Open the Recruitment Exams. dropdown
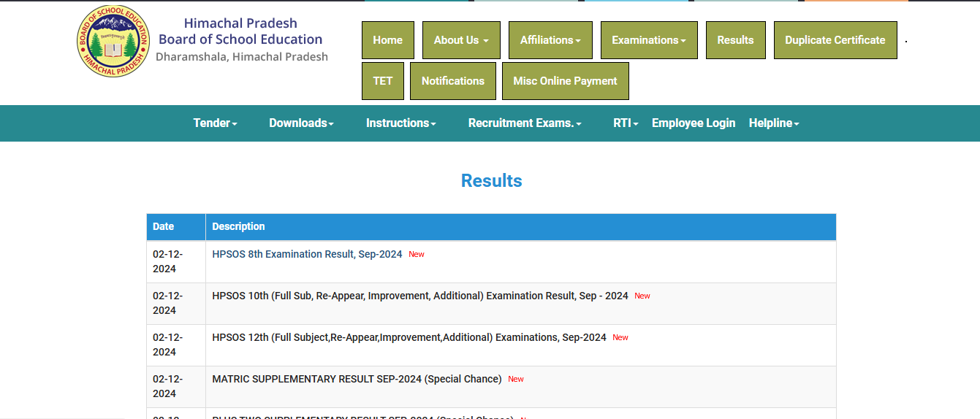 (525, 123)
